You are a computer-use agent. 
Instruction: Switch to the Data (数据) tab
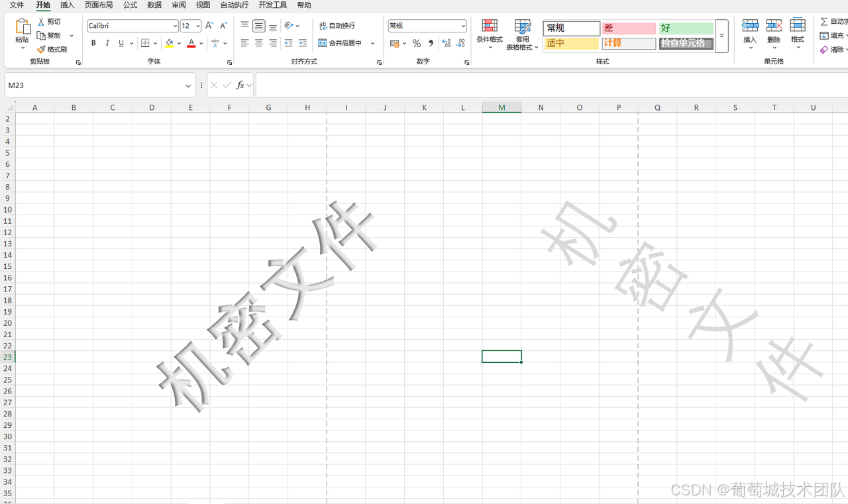pos(154,5)
